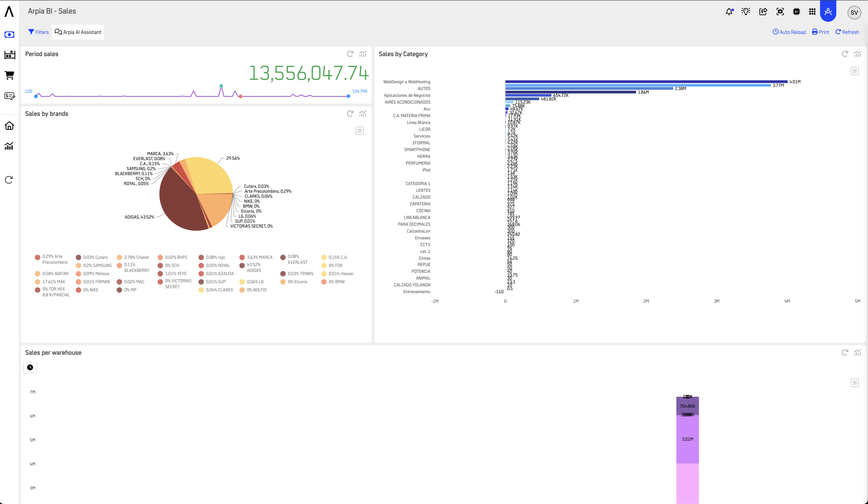The height and width of the screenshot is (504, 868).
Task: Open Arpia AI Assistant tab
Action: [x=78, y=32]
